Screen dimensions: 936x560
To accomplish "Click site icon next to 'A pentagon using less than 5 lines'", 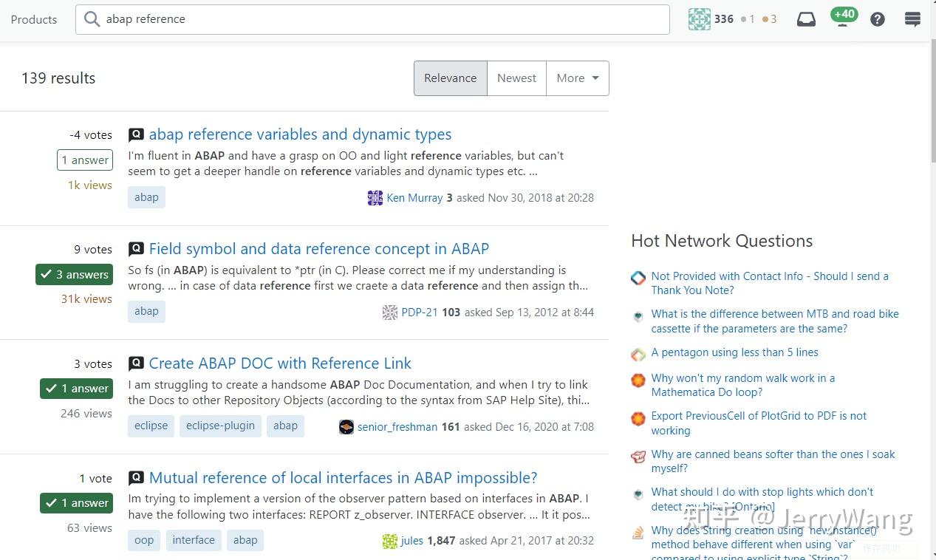I will (638, 355).
